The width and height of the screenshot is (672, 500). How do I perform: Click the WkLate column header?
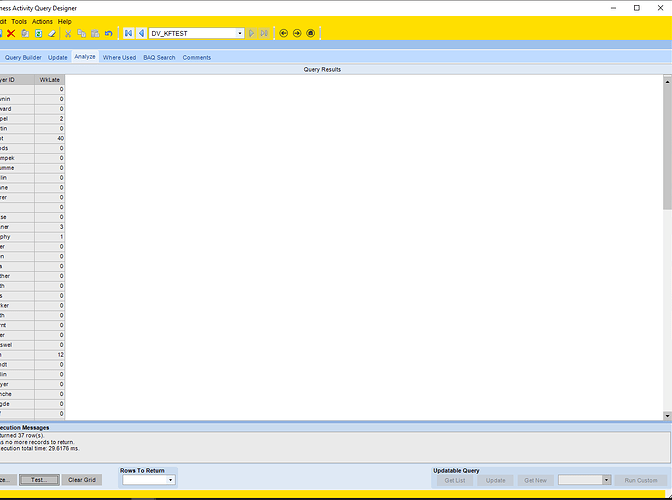[50, 80]
